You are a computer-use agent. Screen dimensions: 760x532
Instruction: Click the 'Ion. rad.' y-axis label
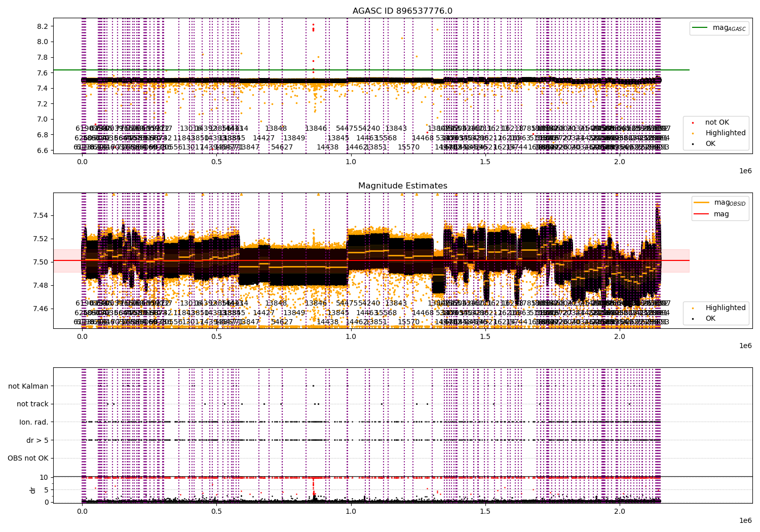tap(34, 422)
